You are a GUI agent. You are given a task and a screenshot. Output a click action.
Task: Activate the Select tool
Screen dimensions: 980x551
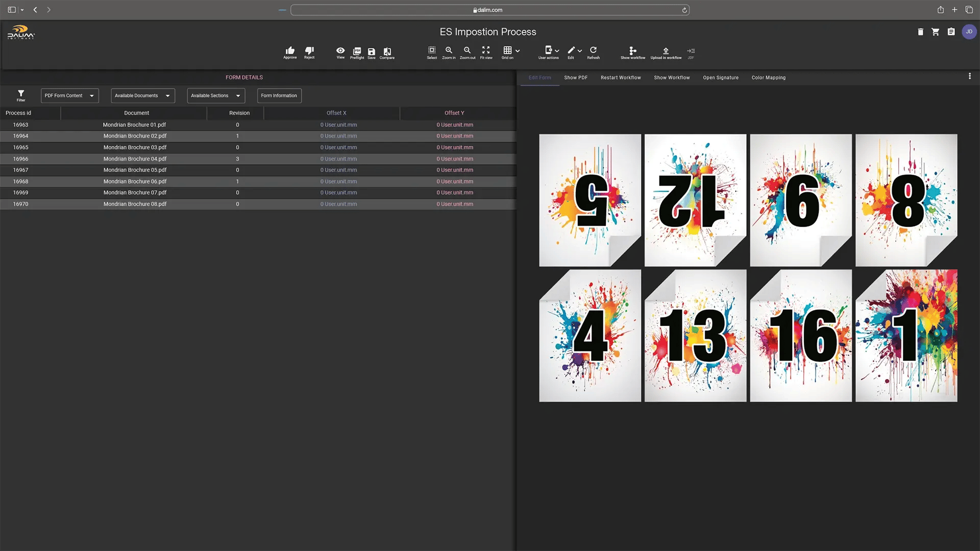click(432, 51)
